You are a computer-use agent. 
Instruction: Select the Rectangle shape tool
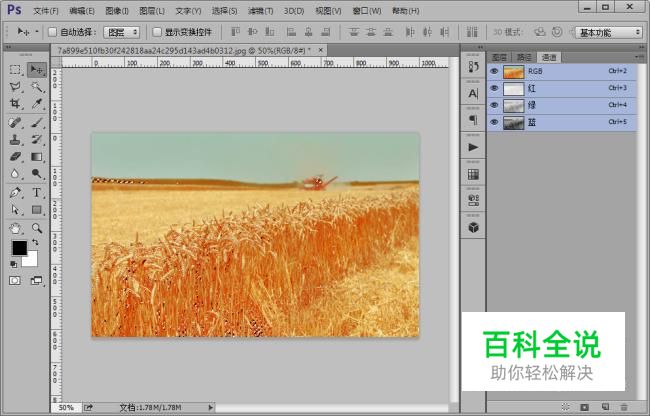[x=36, y=210]
